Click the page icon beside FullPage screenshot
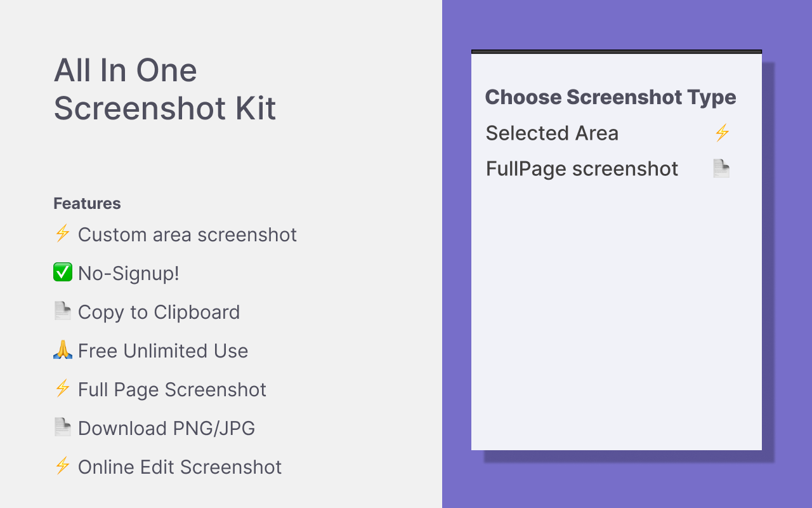The image size is (812, 508). click(721, 169)
